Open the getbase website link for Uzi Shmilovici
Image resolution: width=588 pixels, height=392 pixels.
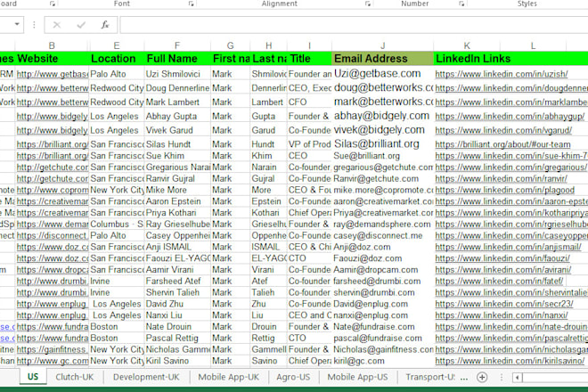[53, 74]
